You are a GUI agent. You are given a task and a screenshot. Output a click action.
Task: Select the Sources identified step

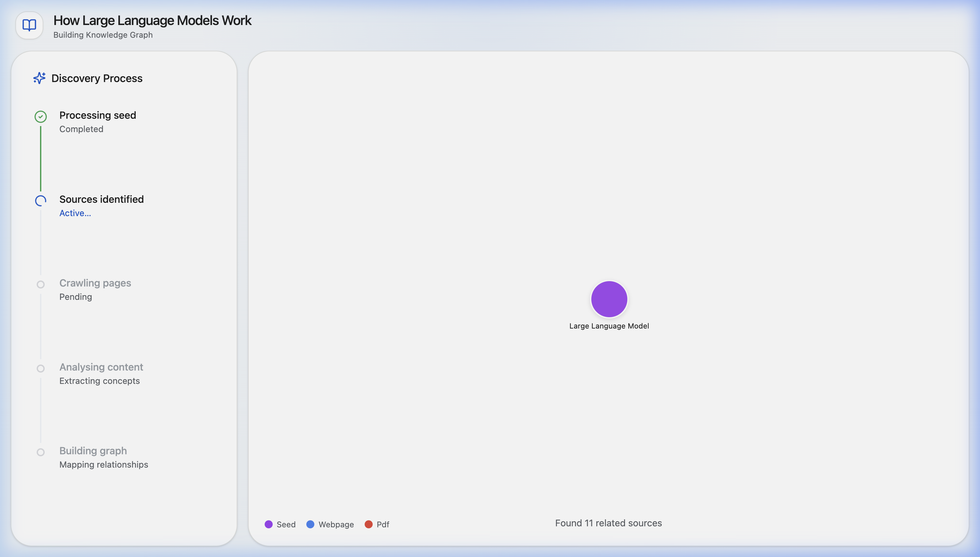point(101,199)
